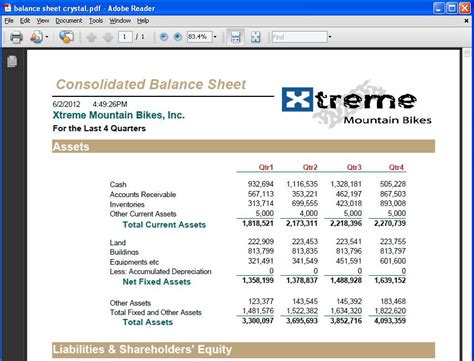Image resolution: width=474 pixels, height=361 pixels.
Task: Click the Other Current Assets label
Action: [143, 214]
